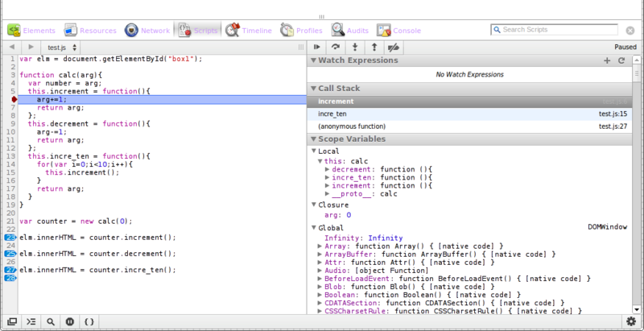Image resolution: width=644 pixels, height=331 pixels.
Task: Expand the Attr global entry
Action: [320, 263]
